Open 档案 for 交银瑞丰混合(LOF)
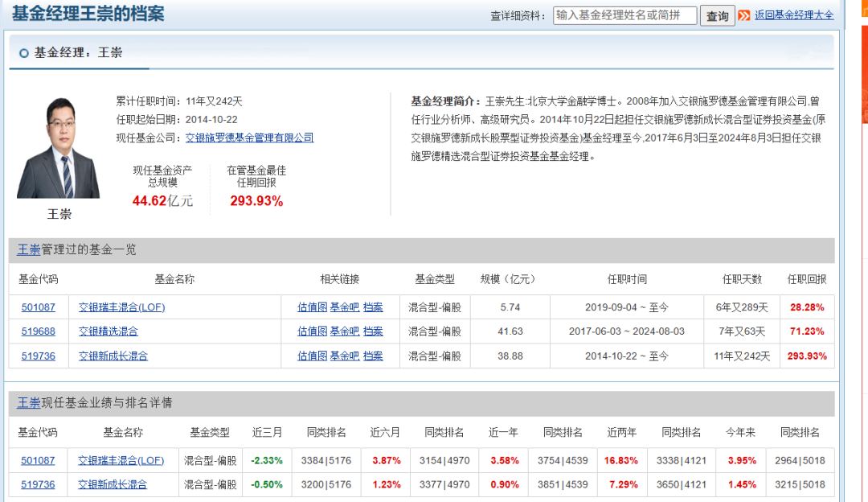This screenshot has width=868, height=502. tap(373, 307)
